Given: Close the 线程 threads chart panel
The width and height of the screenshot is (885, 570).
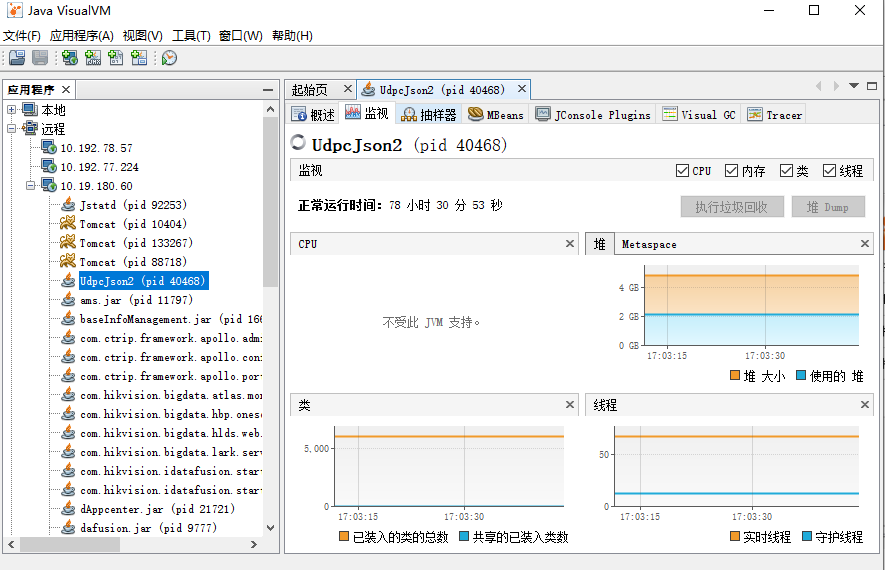Looking at the screenshot, I should (865, 405).
